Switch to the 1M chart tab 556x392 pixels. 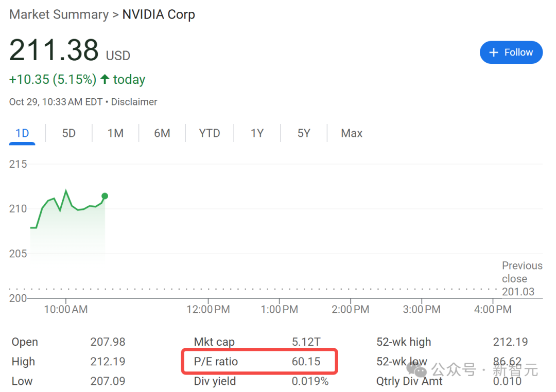115,133
